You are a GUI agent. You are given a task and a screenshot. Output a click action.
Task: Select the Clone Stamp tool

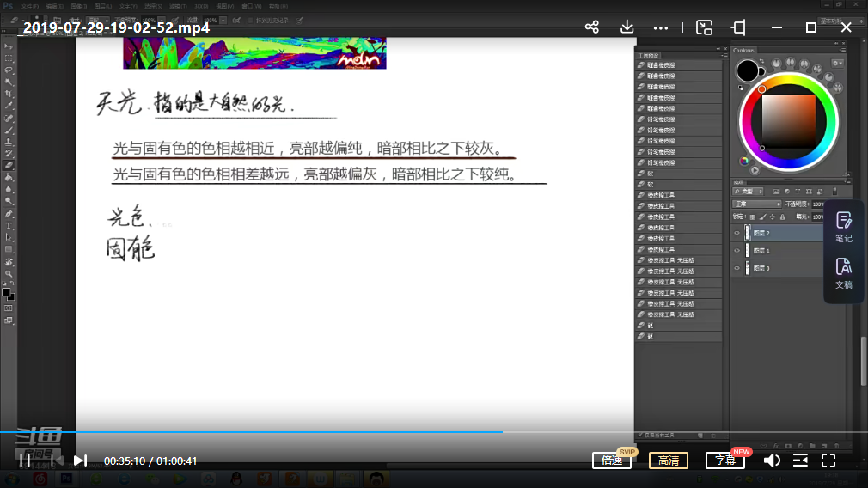pos(9,143)
